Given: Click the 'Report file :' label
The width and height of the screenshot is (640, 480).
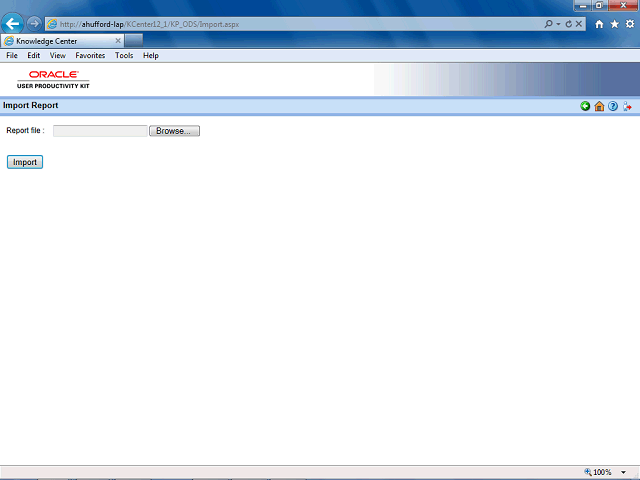Looking at the screenshot, I should coord(25,131).
